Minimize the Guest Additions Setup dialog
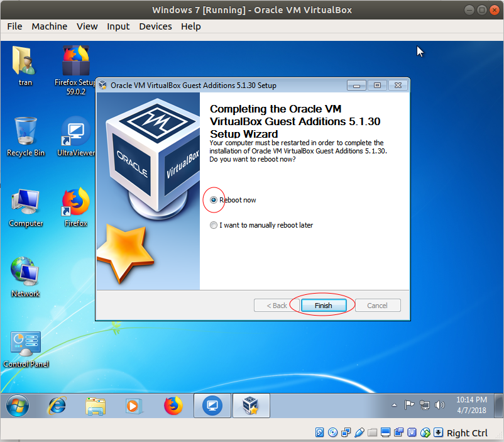Screen dimensions: 504x442 tap(356, 86)
